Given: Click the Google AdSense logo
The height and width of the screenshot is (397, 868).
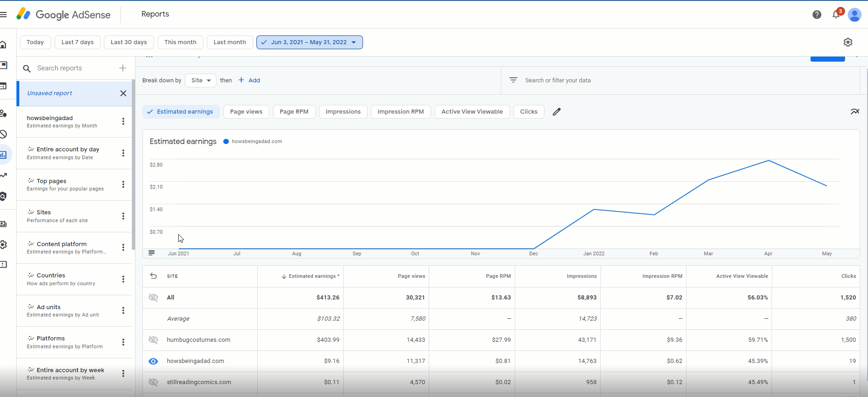Looking at the screenshot, I should coord(63,14).
